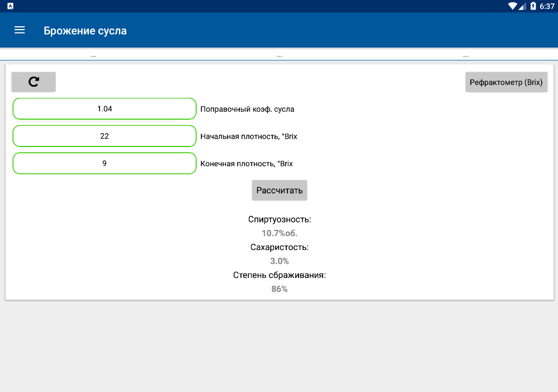The image size is (558, 392).
Task: Edit the 1.04 correction coefficient field
Action: [x=104, y=108]
